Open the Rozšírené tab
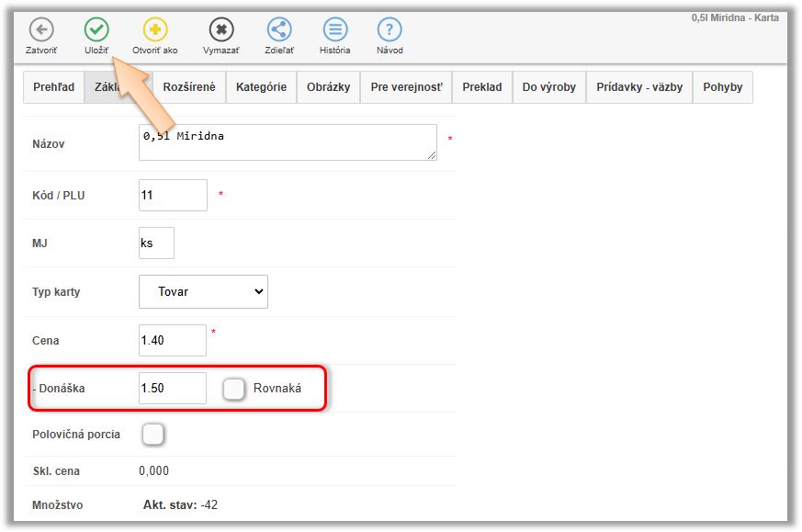Viewport: 802px width, 532px height. tap(189, 87)
